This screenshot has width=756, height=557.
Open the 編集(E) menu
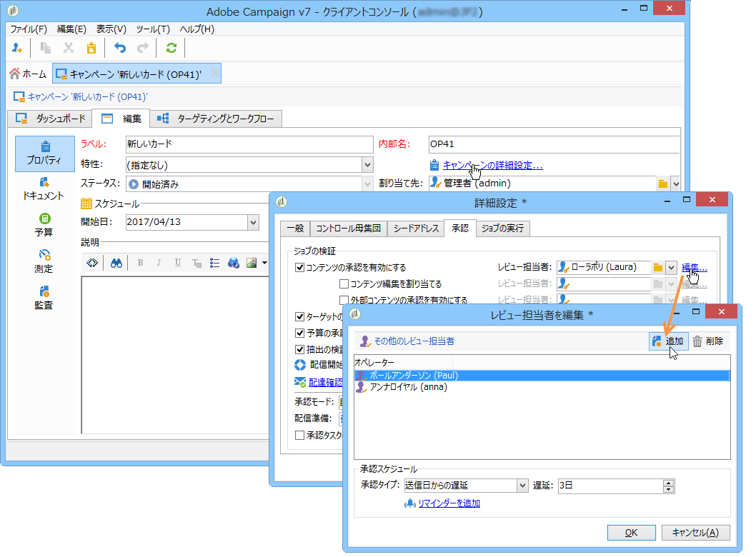71,29
